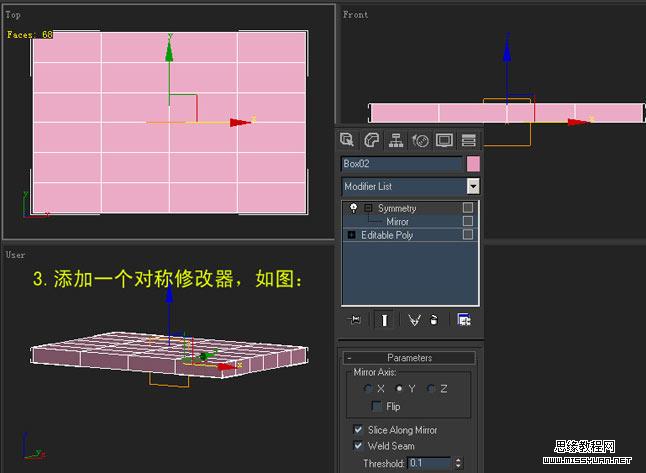Open the Display command panel tab
Viewport: 646px width, 473px height.
click(x=445, y=140)
